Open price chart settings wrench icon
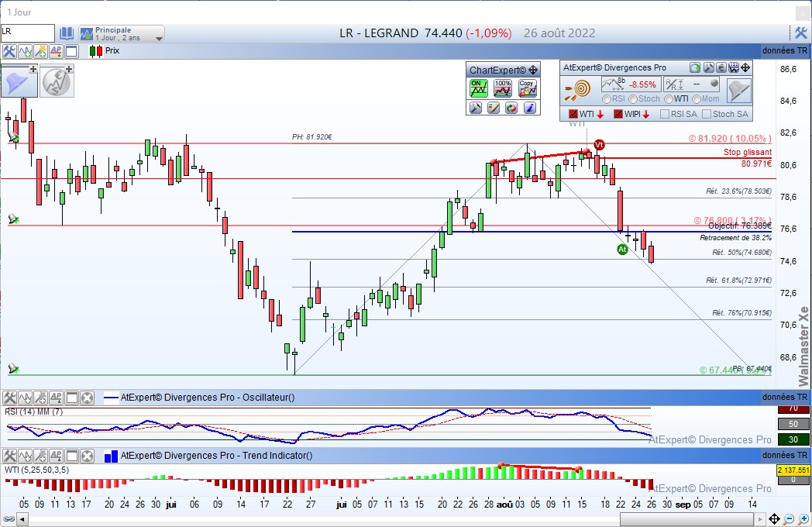The height and width of the screenshot is (527, 812). 9,51
